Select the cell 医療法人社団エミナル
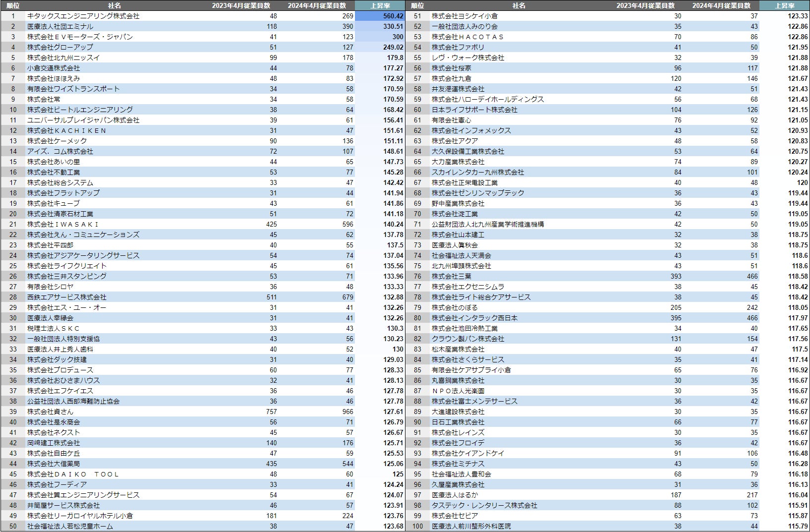 click(60, 26)
